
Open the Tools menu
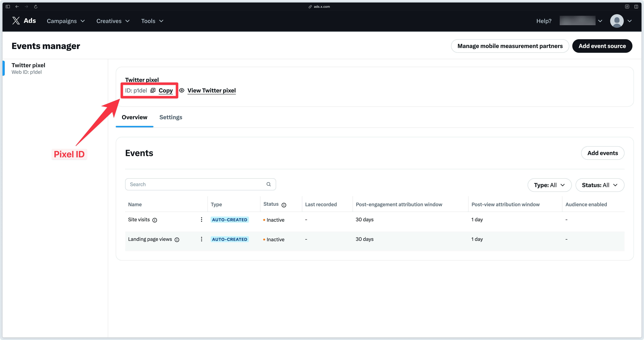(x=152, y=21)
